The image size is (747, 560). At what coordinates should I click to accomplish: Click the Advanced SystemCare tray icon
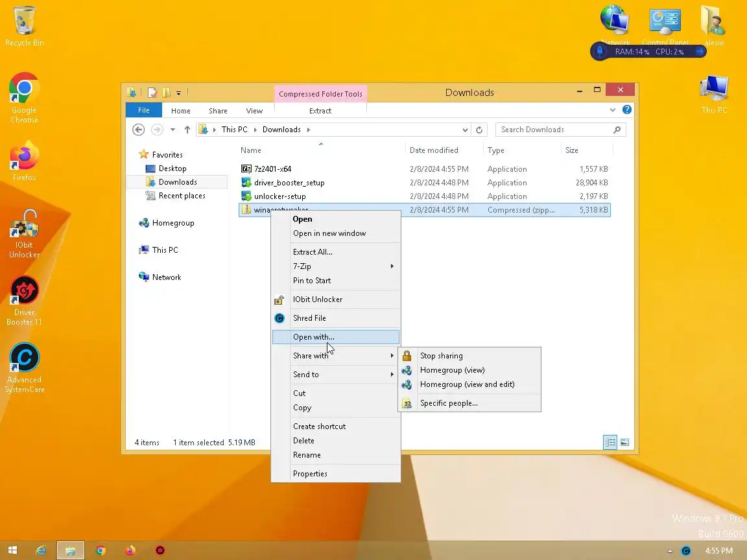tap(685, 551)
